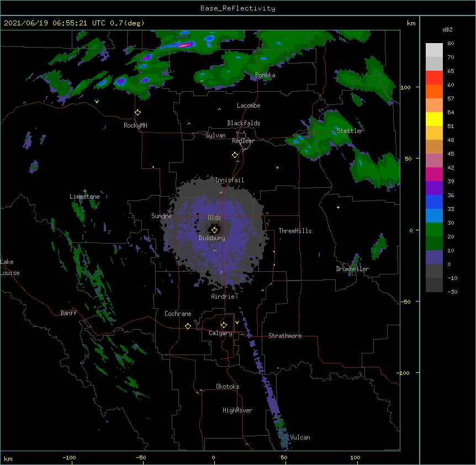Select the Didsbury label
This screenshot has height=465, width=476.
pyautogui.click(x=212, y=238)
